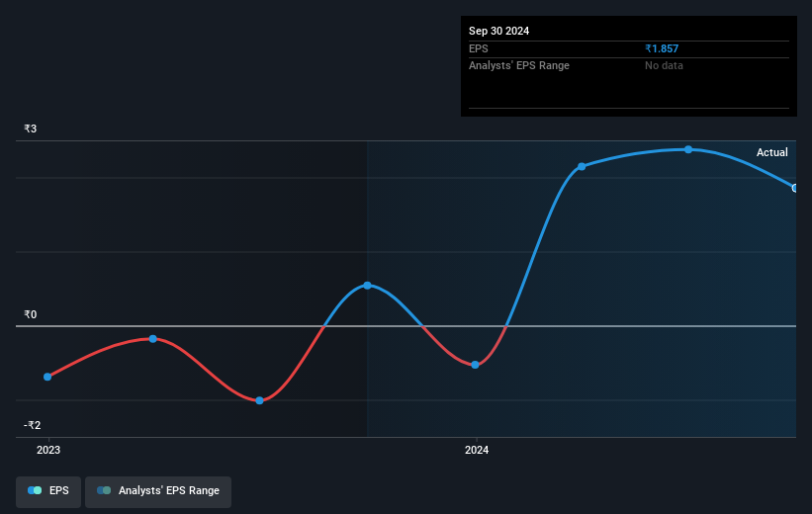Click the 2024 x-axis label

(477, 450)
